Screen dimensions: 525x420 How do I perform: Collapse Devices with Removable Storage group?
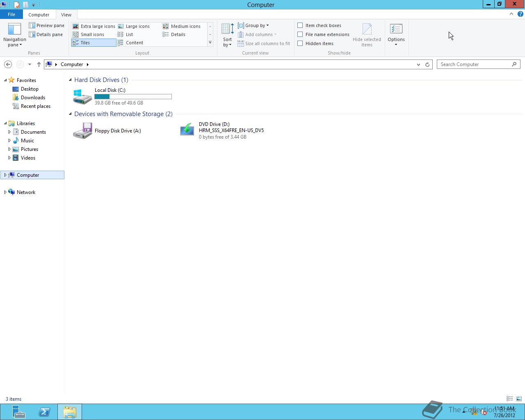tap(70, 114)
